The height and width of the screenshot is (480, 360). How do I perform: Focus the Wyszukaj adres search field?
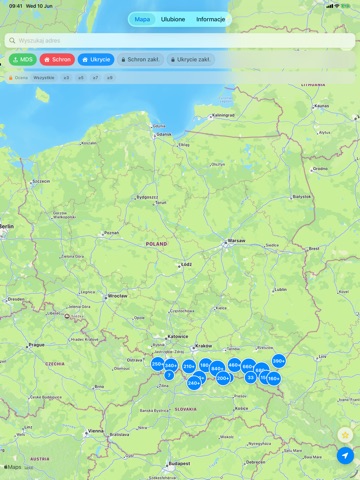click(180, 41)
